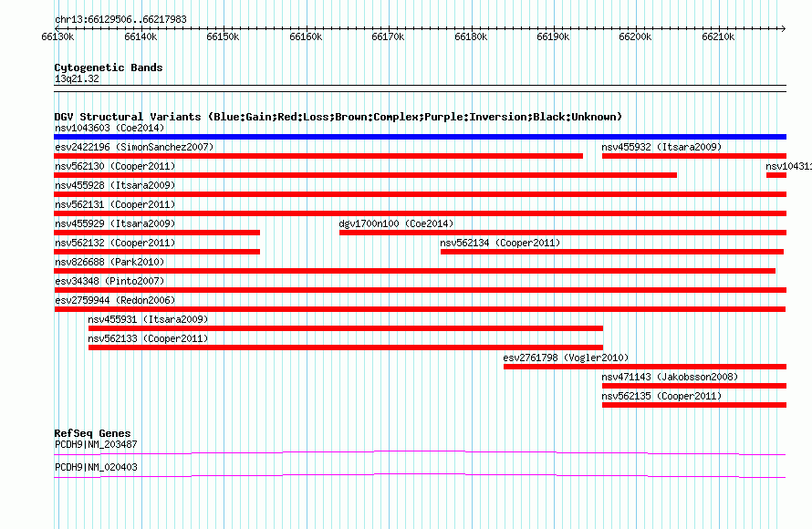
Task: Select the nsv455928 (Itsara2009) label
Action: 115,185
